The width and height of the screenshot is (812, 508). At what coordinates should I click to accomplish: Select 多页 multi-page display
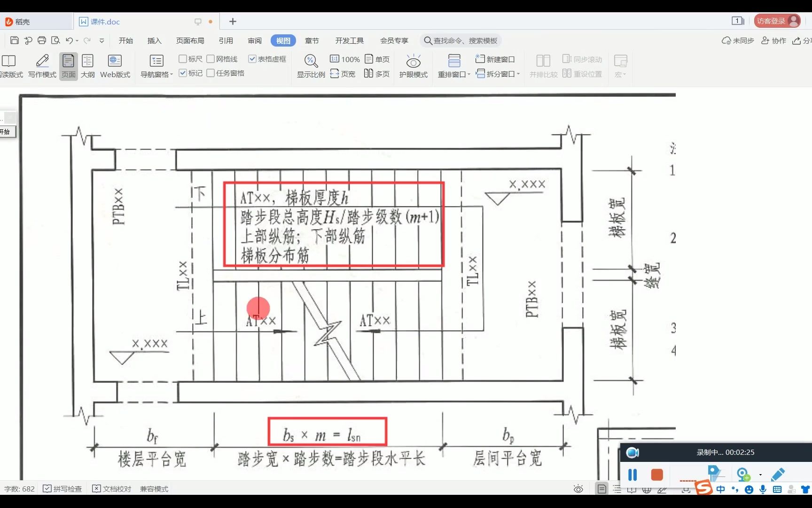[x=376, y=74]
